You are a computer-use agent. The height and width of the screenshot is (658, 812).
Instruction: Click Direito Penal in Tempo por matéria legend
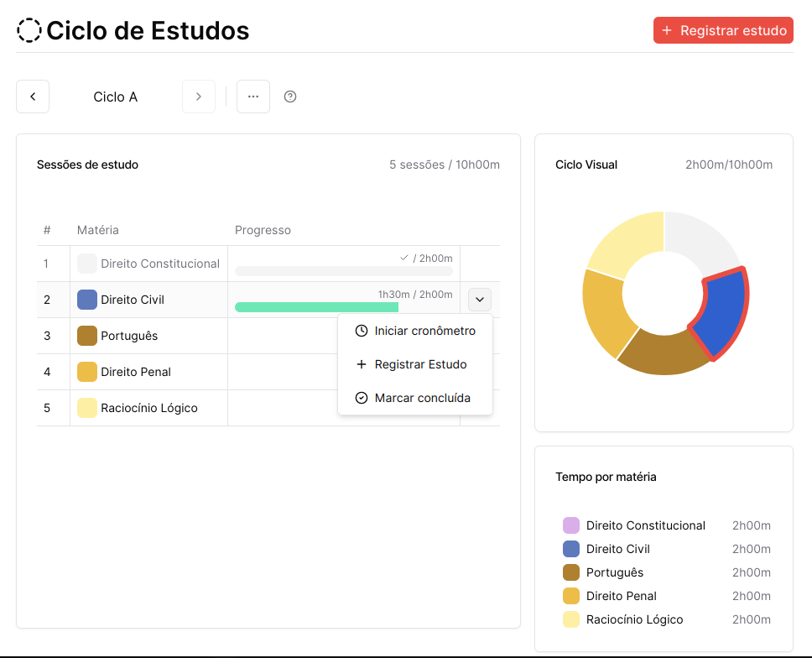tap(622, 596)
